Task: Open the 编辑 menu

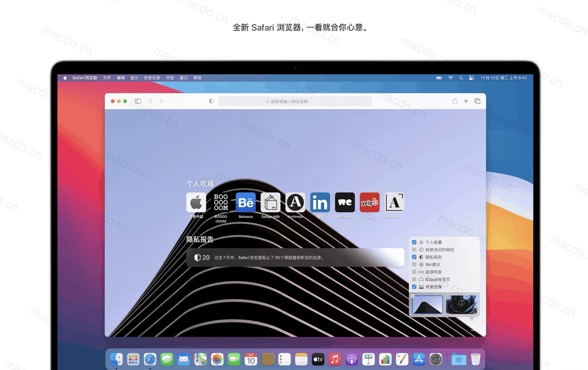Action: (x=120, y=78)
